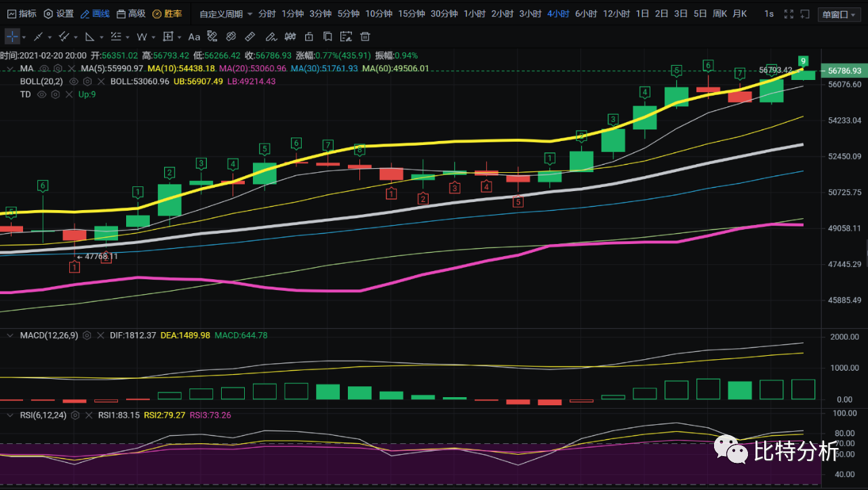This screenshot has height=490, width=868.
Task: Select the triangle shape drawing tool
Action: click(90, 37)
